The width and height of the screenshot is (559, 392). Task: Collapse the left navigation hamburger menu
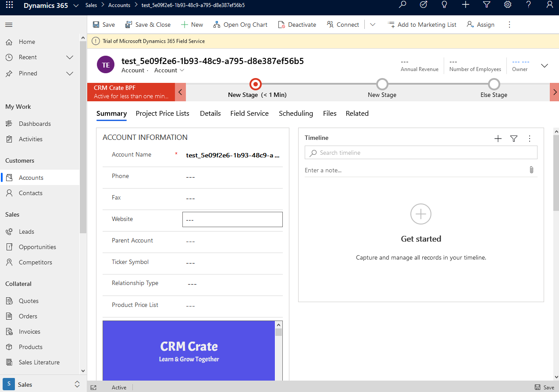click(9, 25)
